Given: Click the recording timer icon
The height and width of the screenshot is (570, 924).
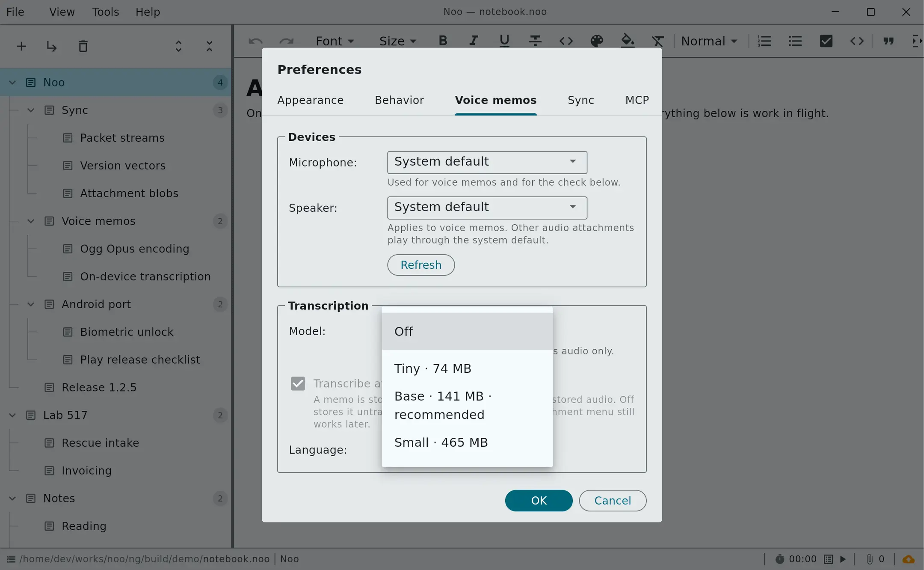Looking at the screenshot, I should (780, 559).
